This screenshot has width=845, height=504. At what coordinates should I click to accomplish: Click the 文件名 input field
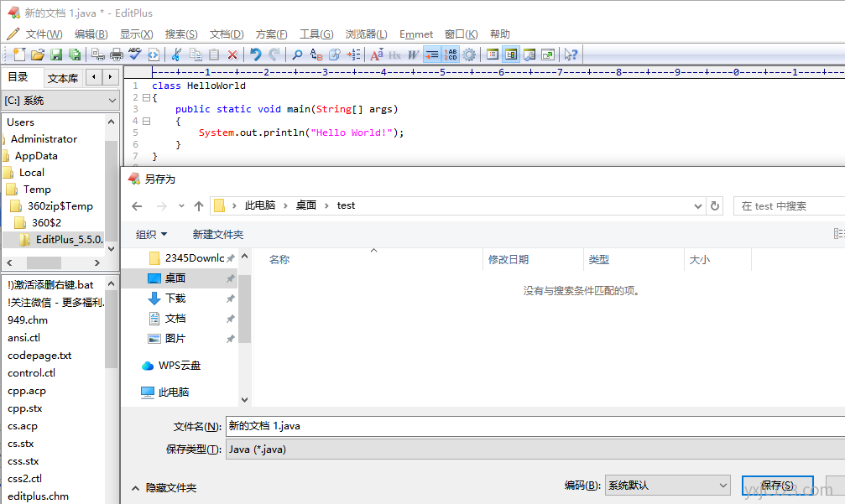[535, 426]
